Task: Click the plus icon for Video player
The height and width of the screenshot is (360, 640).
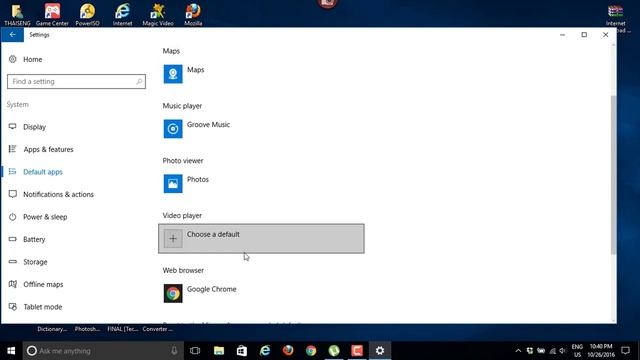Action: pos(173,238)
